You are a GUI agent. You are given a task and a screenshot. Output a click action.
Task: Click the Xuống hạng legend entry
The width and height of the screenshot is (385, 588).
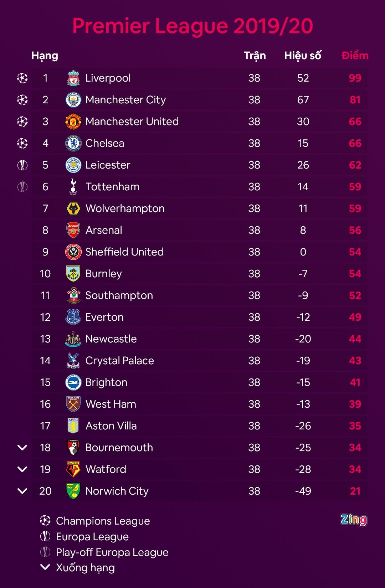pos(85,568)
